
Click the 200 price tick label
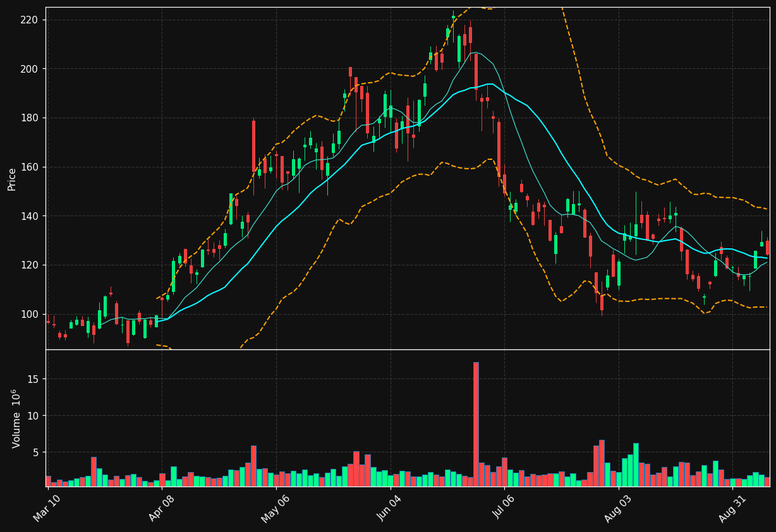[30, 69]
